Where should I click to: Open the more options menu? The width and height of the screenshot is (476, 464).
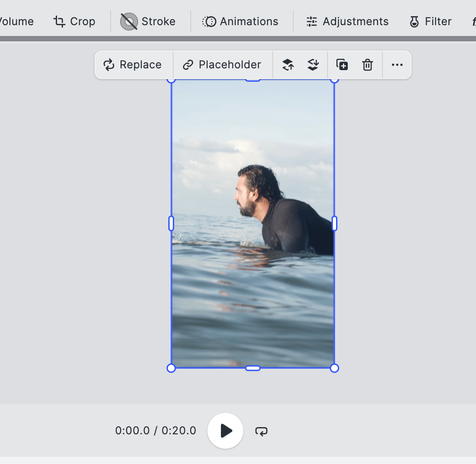coord(397,65)
